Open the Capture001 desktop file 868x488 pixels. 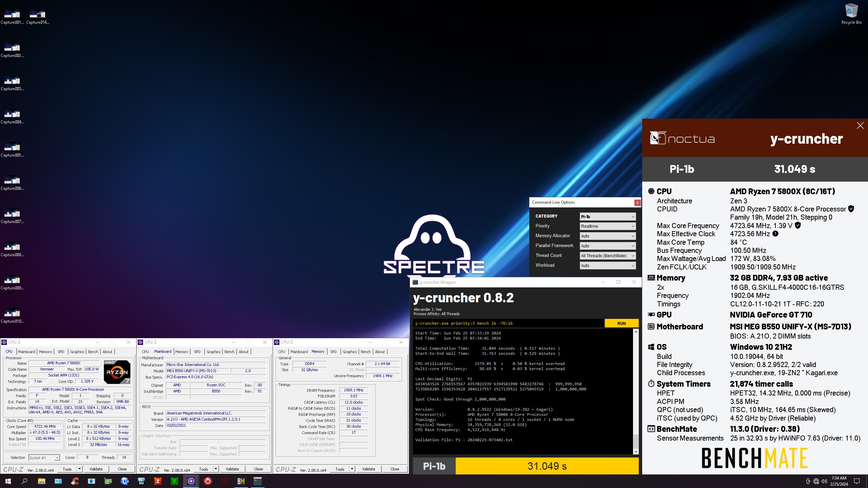pyautogui.click(x=12, y=16)
